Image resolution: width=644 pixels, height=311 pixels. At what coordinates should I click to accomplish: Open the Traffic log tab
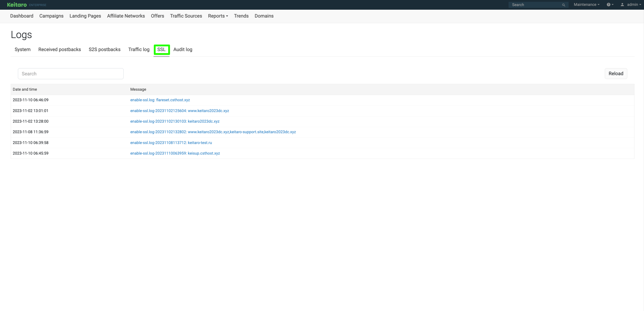click(x=139, y=50)
